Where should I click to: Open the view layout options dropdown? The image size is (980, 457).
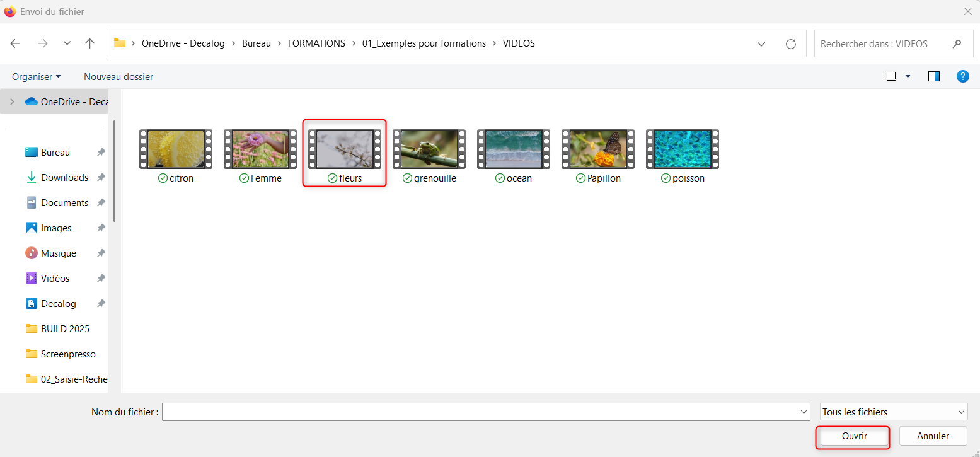click(x=908, y=76)
